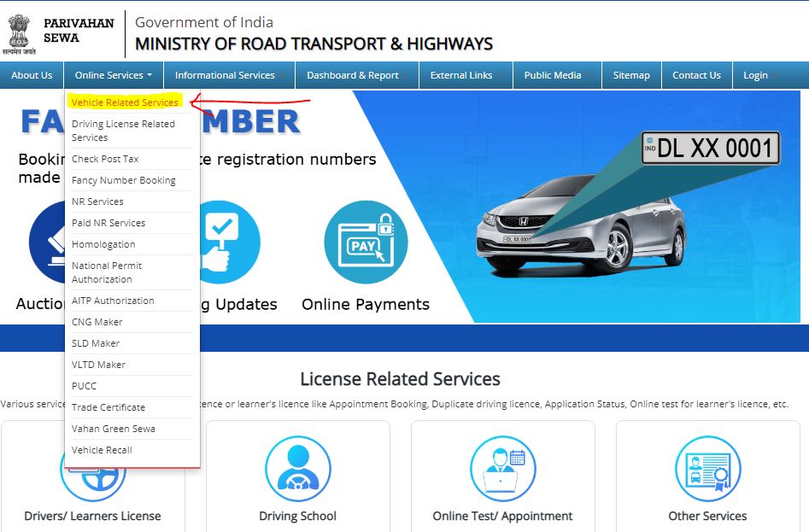The height and width of the screenshot is (532, 809).
Task: Click the thumbs-up Updates icon
Action: tap(229, 242)
